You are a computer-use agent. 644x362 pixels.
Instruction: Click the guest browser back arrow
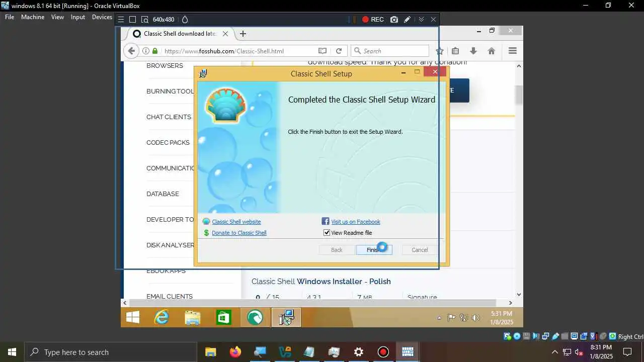(x=131, y=51)
